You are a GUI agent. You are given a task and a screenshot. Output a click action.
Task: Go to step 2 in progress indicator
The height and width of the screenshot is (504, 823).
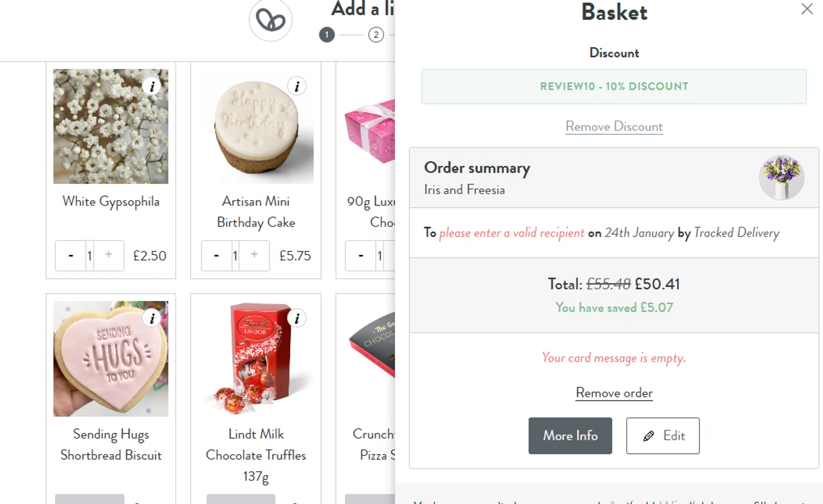(x=376, y=35)
